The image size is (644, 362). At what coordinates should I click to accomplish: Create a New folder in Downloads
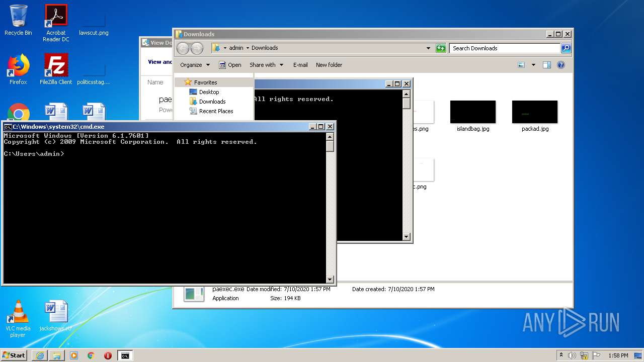[x=329, y=65]
